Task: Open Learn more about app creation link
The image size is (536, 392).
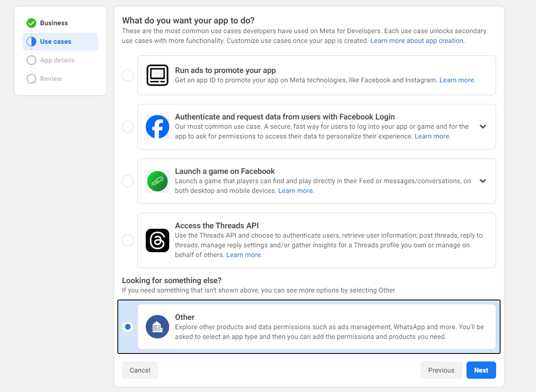Action: pyautogui.click(x=417, y=41)
